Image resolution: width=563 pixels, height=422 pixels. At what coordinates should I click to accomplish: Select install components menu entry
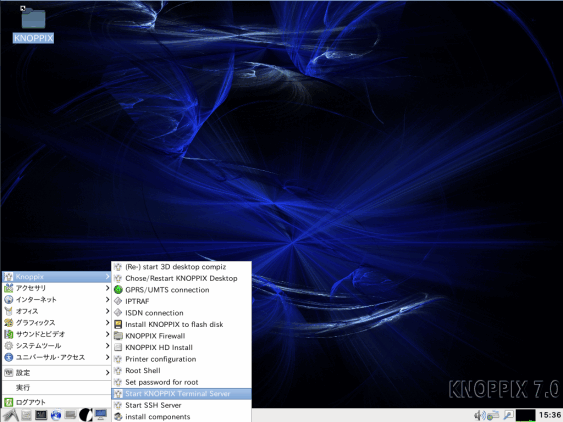(x=181, y=417)
